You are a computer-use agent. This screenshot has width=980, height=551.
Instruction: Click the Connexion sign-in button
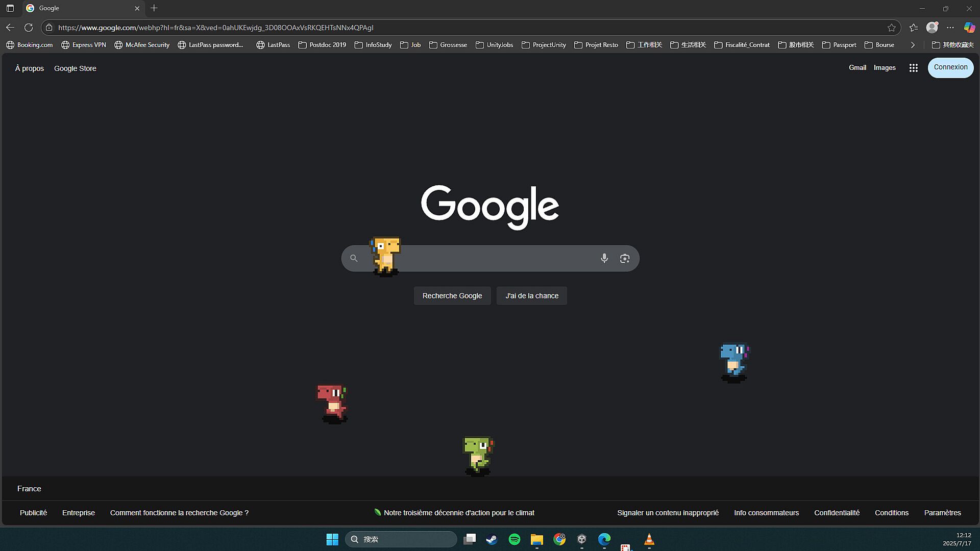click(950, 67)
